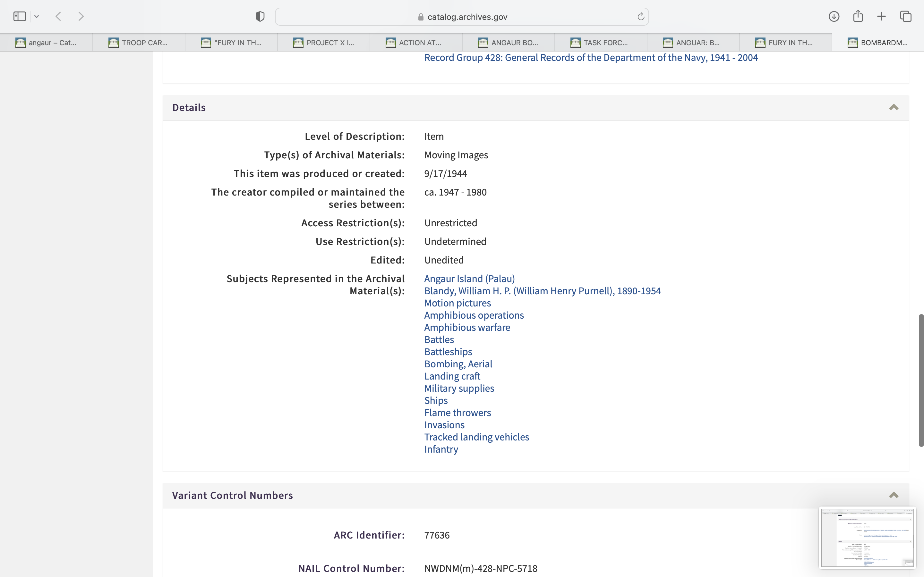Switch to the PROJECT X I... tab

coord(324,43)
